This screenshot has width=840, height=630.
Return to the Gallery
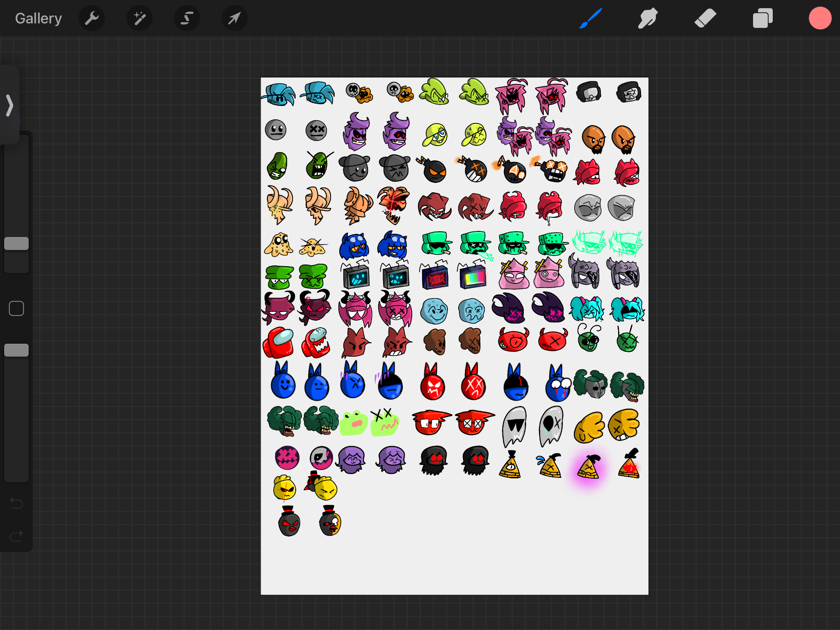tap(39, 18)
